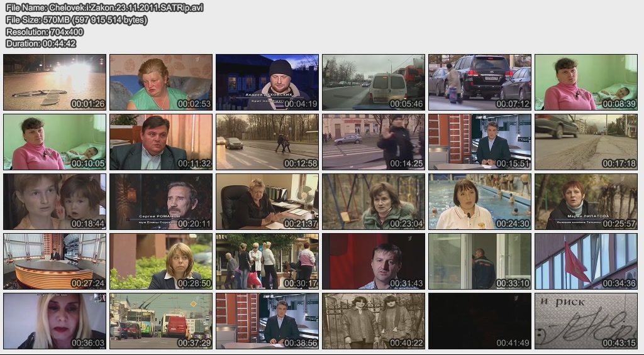Click the Resolution 704x400 text

click(45, 31)
